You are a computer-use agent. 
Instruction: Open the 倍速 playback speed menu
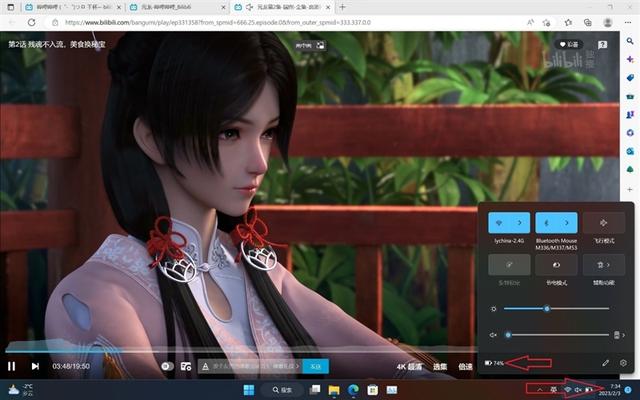pyautogui.click(x=465, y=367)
